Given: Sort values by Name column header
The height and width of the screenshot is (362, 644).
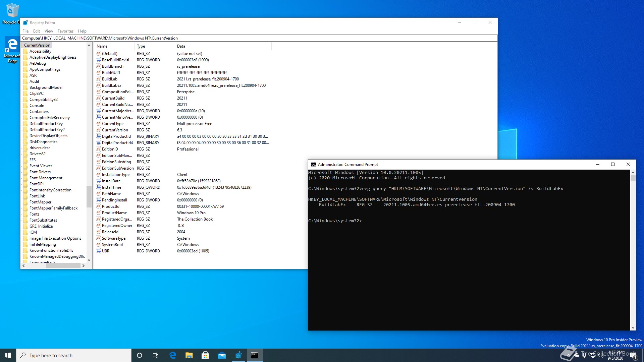Looking at the screenshot, I should click(x=114, y=46).
